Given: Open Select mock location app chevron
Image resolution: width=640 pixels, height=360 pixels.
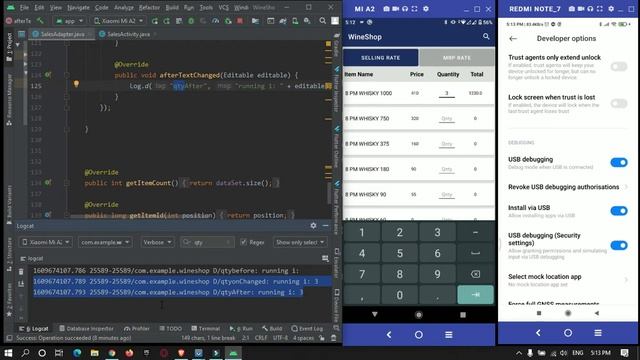Looking at the screenshot, I should coord(626,280).
